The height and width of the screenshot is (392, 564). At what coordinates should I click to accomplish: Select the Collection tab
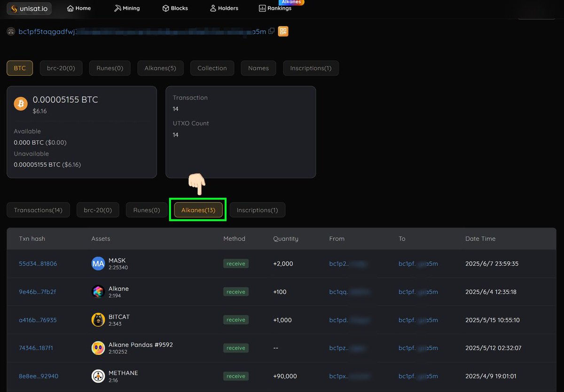pyautogui.click(x=212, y=68)
